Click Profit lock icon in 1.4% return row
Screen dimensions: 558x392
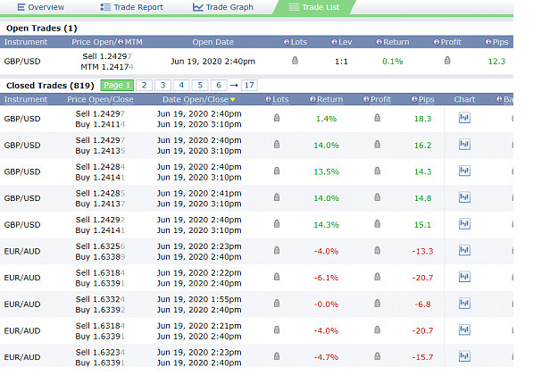[378, 118]
